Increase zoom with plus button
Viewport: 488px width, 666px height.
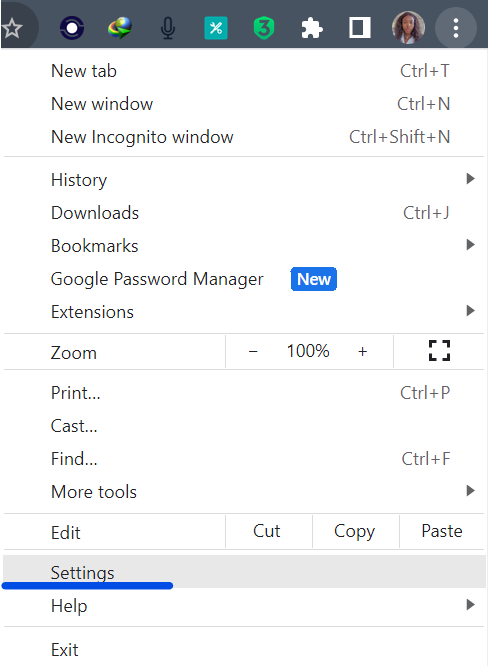tap(362, 351)
